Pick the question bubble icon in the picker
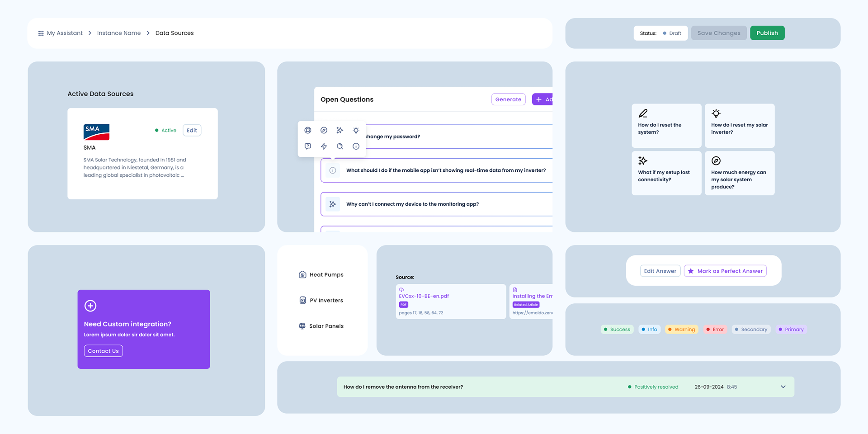Viewport: 868px width, 434px height. (x=308, y=146)
